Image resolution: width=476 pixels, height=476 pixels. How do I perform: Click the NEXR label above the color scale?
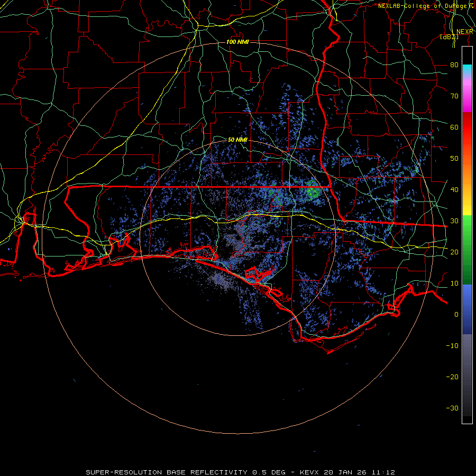tap(465, 32)
